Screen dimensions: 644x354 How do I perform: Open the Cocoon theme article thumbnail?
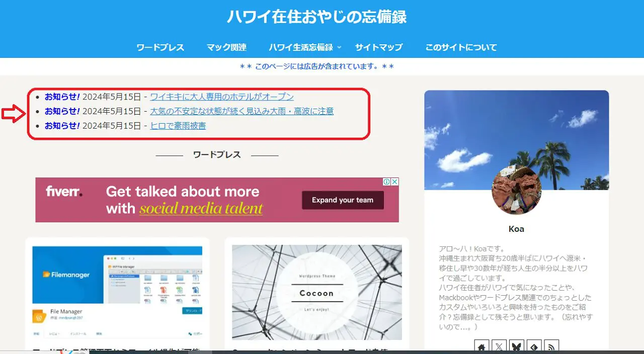(317, 292)
